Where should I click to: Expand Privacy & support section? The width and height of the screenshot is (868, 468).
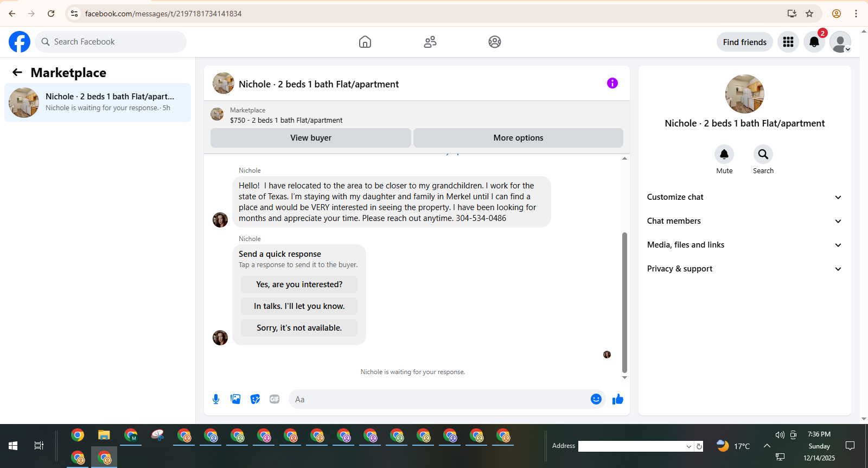click(x=744, y=269)
